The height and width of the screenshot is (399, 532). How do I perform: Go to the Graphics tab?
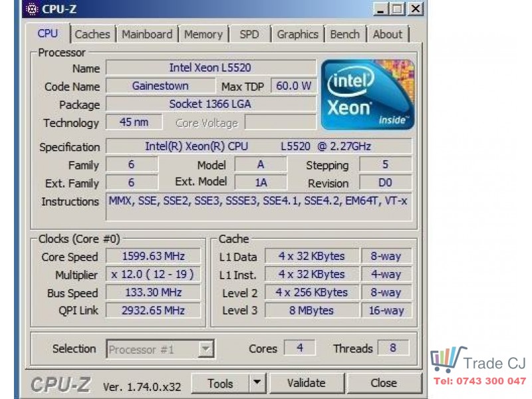[297, 35]
